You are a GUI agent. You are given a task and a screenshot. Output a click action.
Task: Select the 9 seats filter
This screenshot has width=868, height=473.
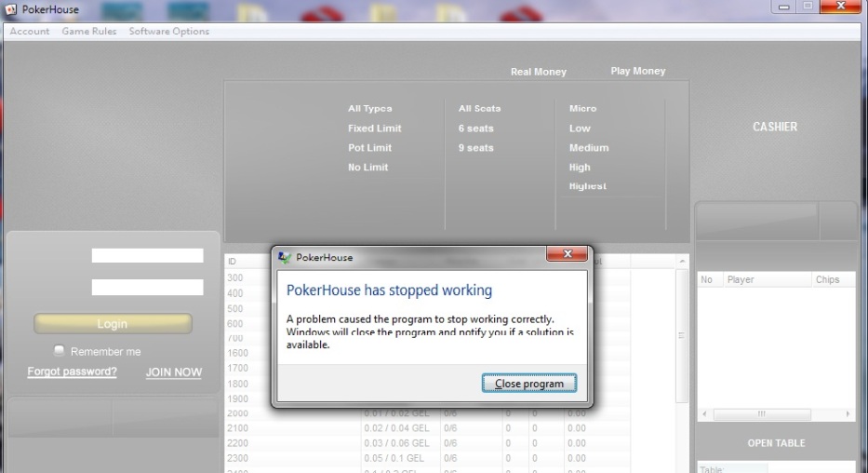pos(475,148)
